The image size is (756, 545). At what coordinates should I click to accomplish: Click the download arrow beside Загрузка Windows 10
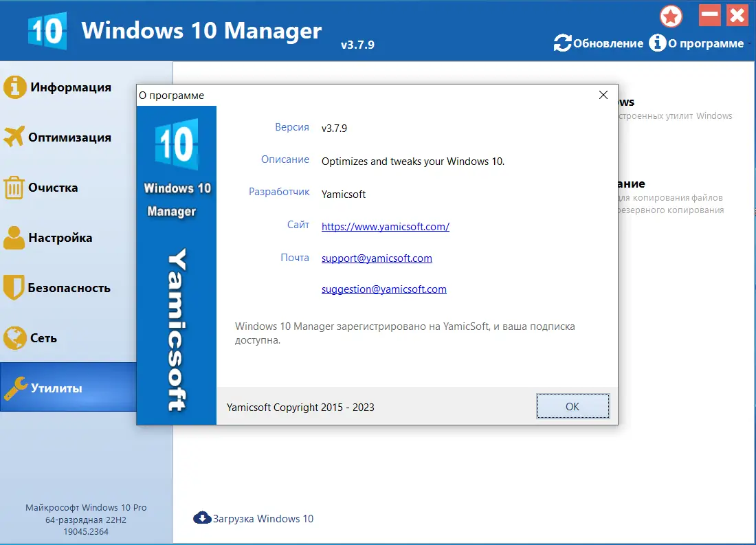pyautogui.click(x=202, y=518)
